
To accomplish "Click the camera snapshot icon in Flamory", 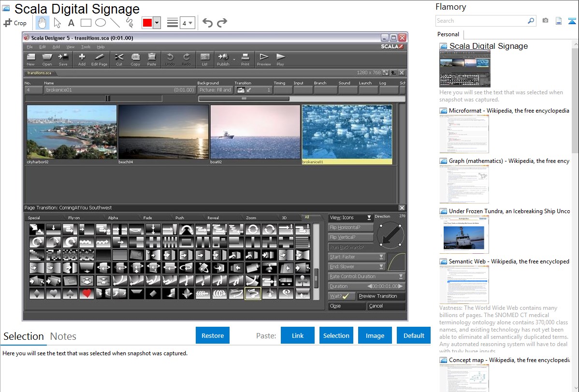I will pyautogui.click(x=545, y=21).
